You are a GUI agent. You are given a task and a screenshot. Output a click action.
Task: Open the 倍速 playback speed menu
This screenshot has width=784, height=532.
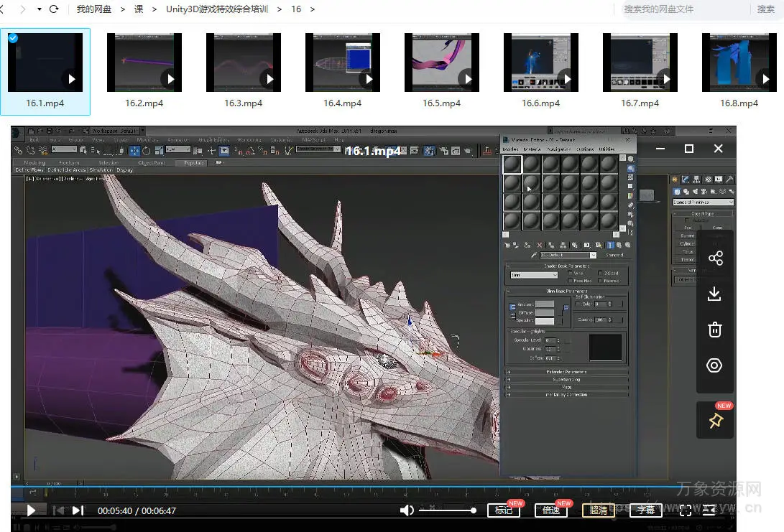[551, 510]
